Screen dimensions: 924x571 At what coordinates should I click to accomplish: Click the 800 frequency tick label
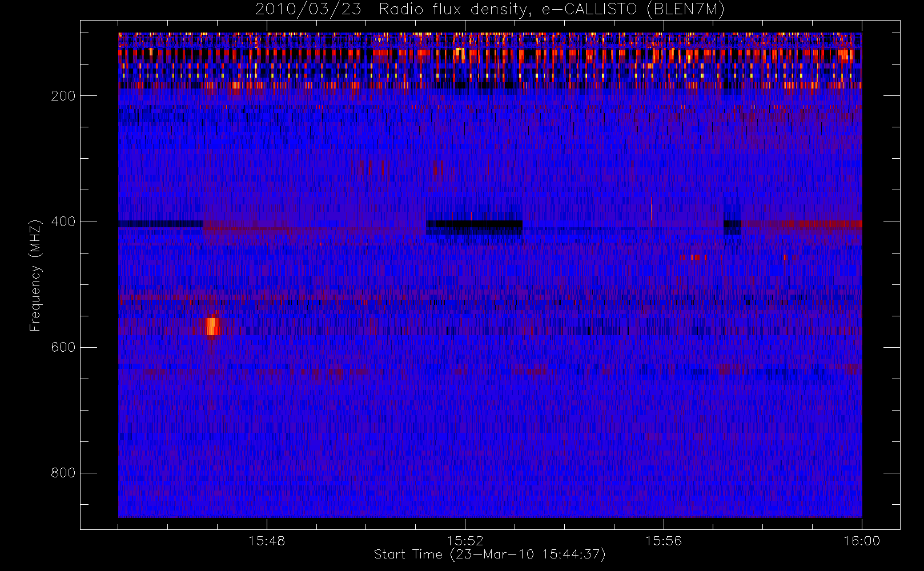[x=63, y=473]
